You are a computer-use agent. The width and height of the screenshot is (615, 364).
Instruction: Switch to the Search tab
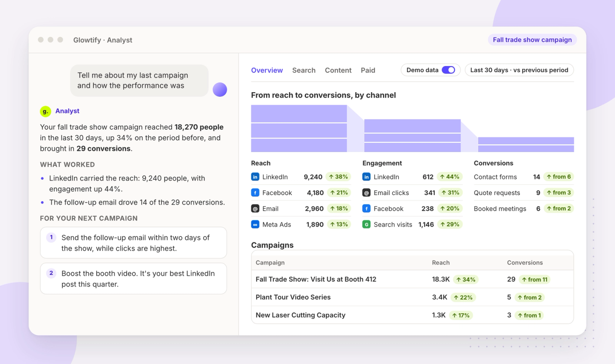click(304, 70)
